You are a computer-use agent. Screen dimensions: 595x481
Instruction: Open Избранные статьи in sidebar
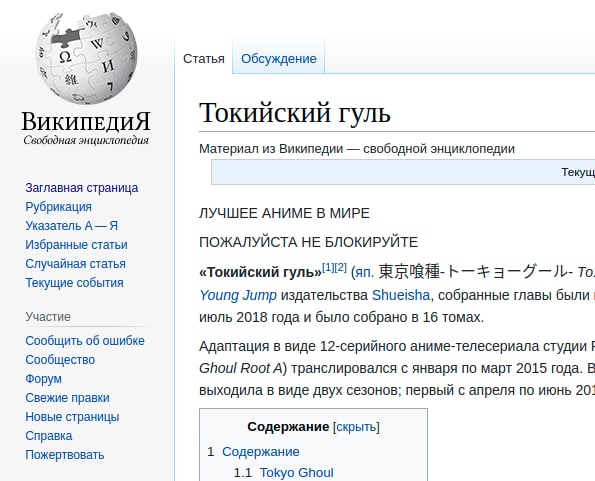click(x=76, y=245)
